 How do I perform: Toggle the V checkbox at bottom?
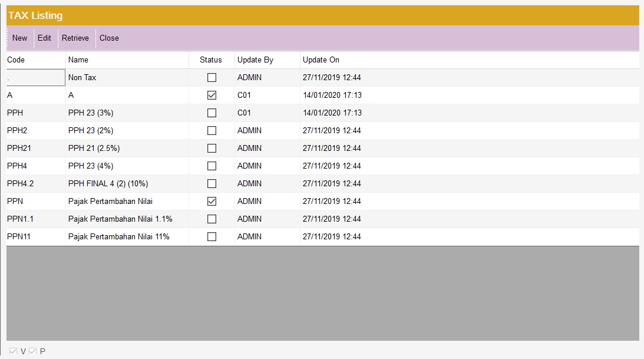[x=14, y=351]
